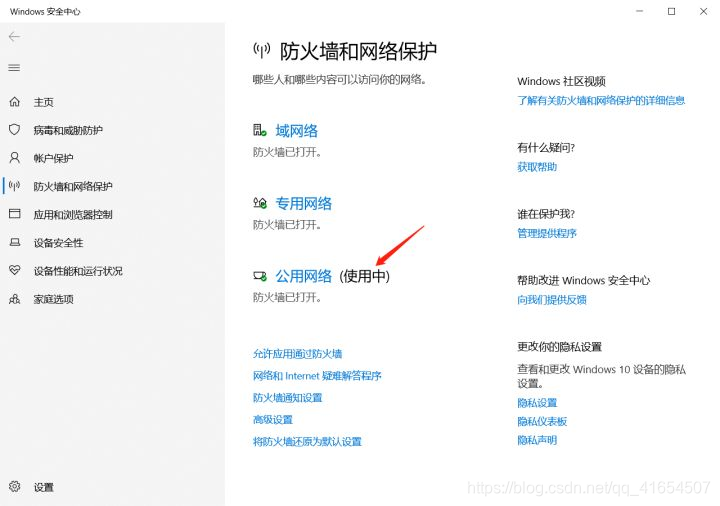Open 设备性能和运行状况 section

(x=78, y=271)
